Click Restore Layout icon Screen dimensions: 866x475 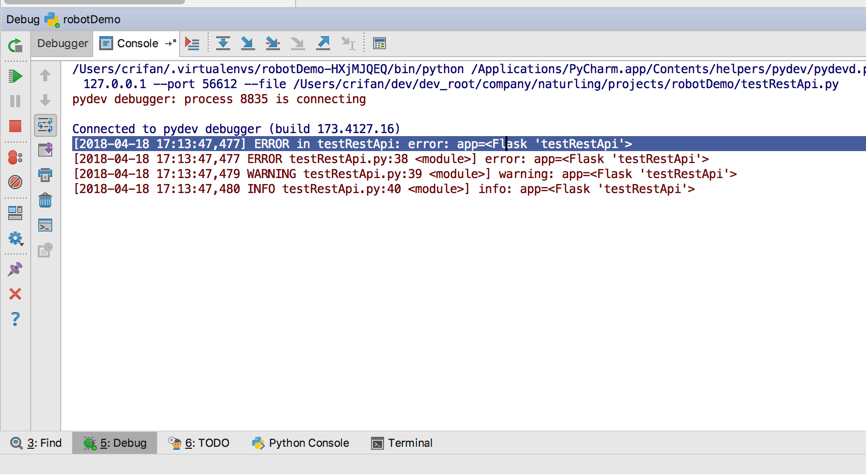point(15,213)
